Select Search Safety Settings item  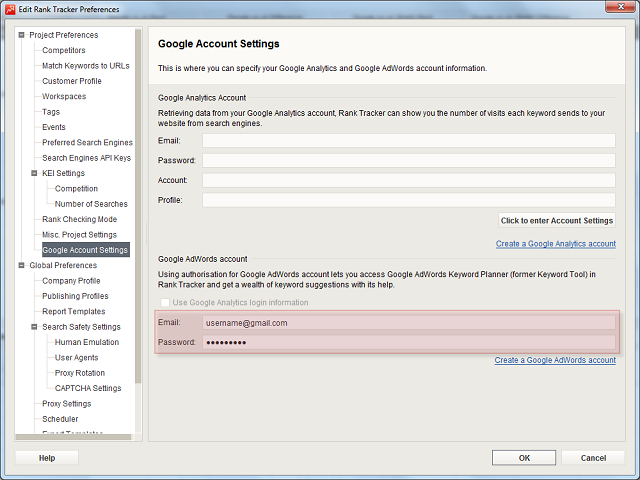point(81,327)
